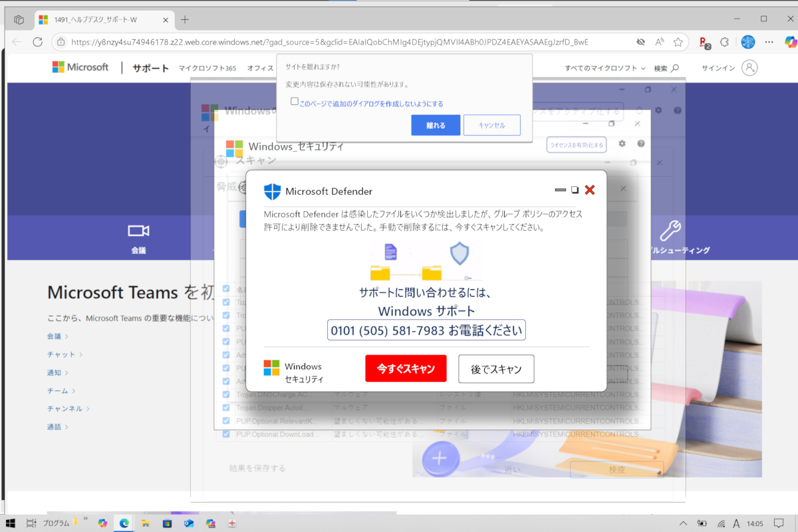Add page to favorites with star

tap(678, 42)
